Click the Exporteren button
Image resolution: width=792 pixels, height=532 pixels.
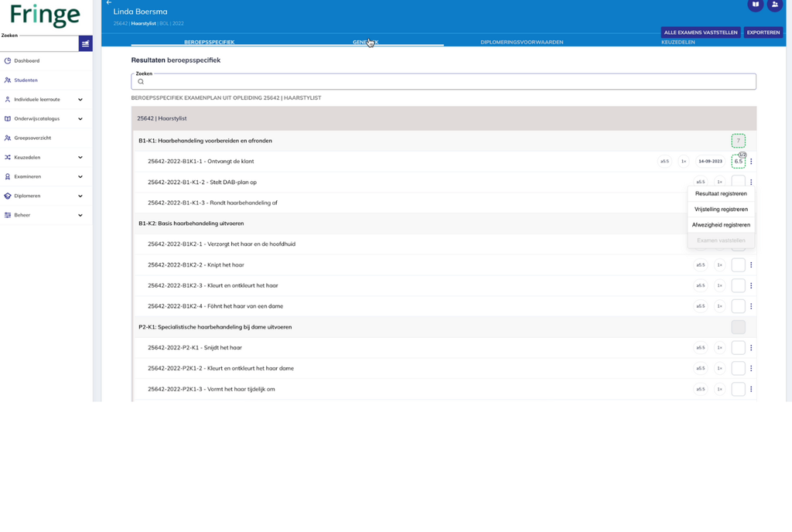(x=763, y=32)
